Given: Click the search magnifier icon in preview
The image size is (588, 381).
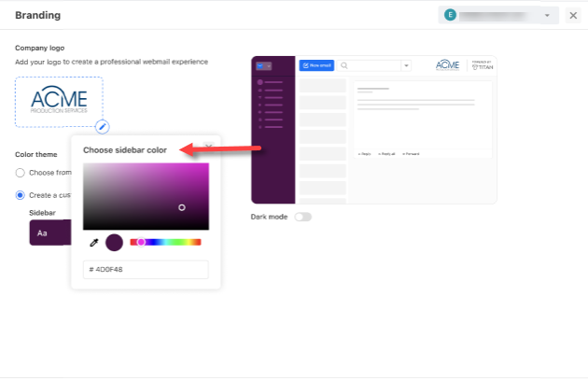Looking at the screenshot, I should coord(343,65).
